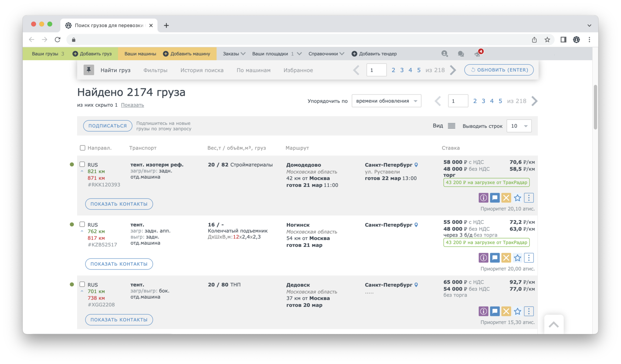Open Ваши машины menu item
Viewport: 621px width, 364px height.
pyautogui.click(x=140, y=54)
